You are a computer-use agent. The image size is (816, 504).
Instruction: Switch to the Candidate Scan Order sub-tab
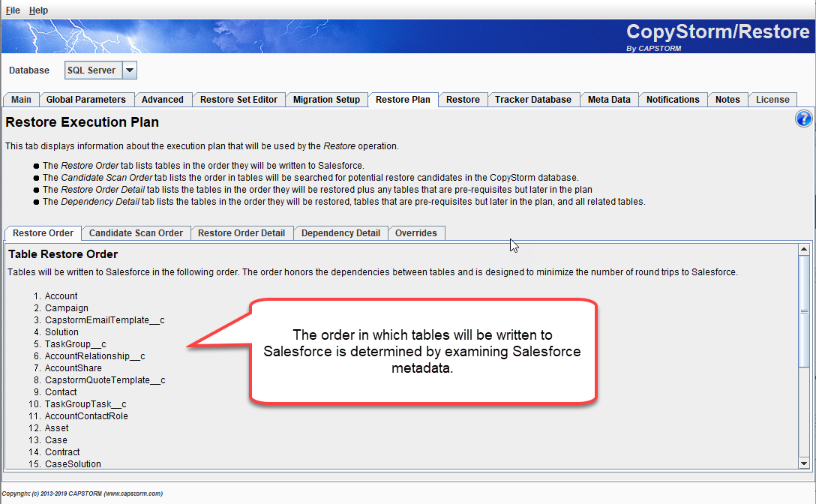[136, 233]
